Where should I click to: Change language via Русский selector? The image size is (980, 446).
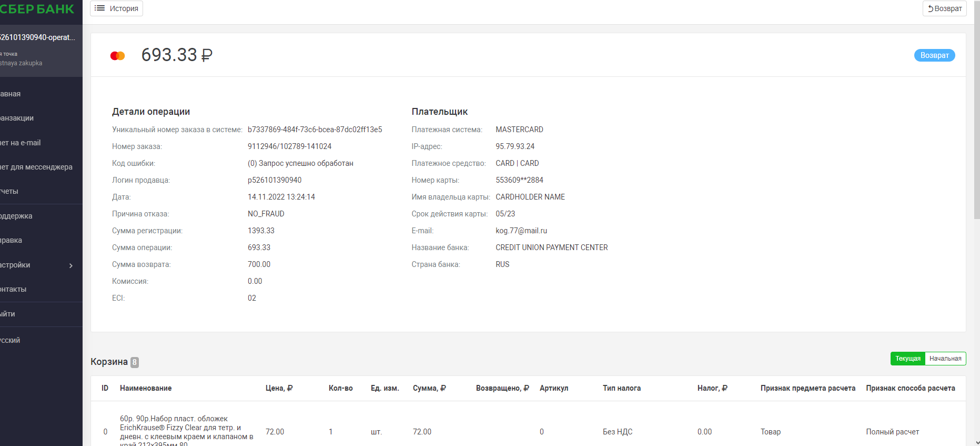[x=11, y=340]
